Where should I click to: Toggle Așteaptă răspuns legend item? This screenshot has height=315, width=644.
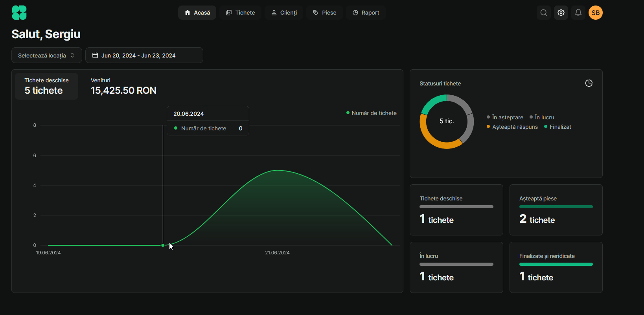pyautogui.click(x=512, y=127)
